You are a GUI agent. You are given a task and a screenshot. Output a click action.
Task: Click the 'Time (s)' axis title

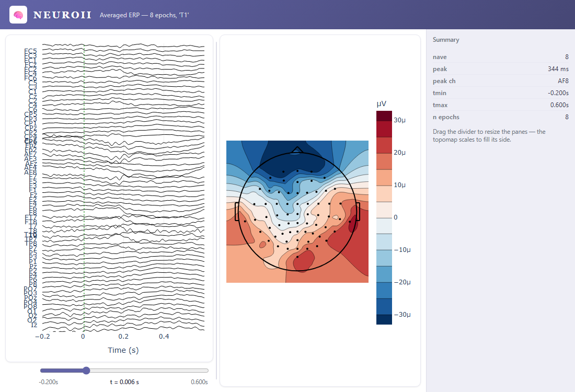click(123, 350)
